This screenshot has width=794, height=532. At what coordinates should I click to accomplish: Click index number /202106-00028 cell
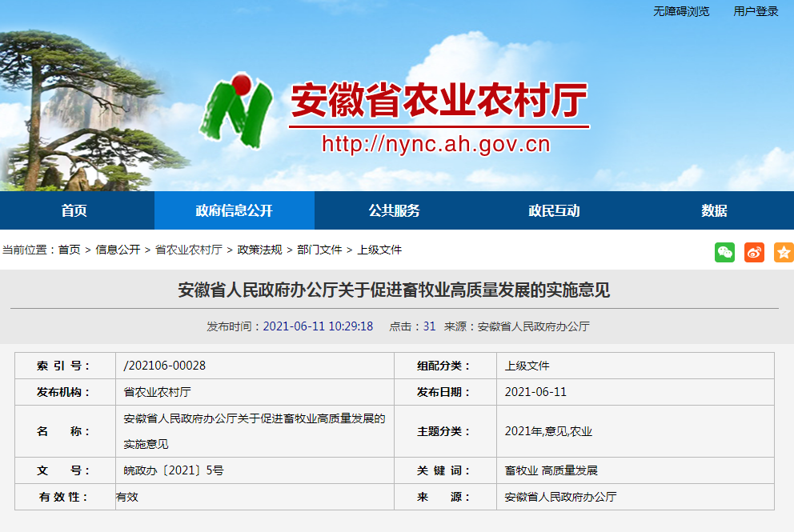[x=165, y=366]
